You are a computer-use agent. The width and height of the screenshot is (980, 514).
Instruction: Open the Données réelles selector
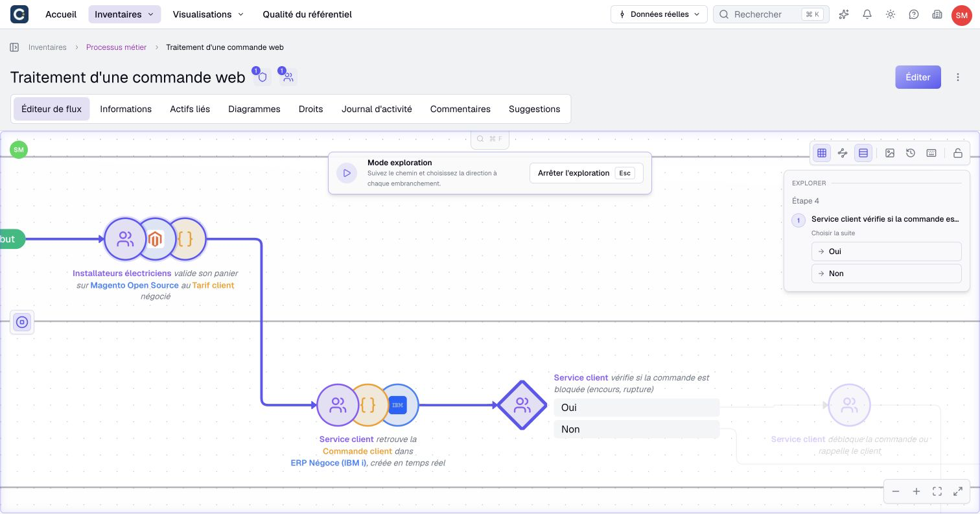[x=659, y=14]
